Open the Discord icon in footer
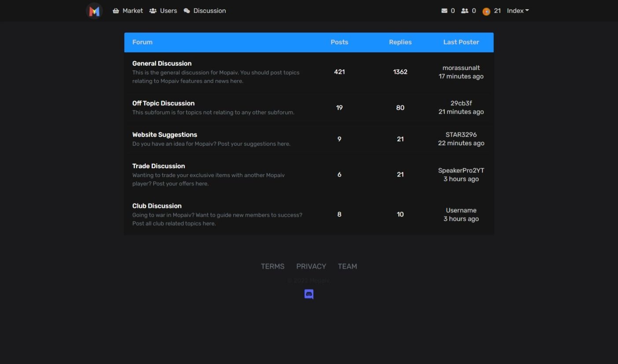Screen dimensions: 618x364 tap(309, 294)
